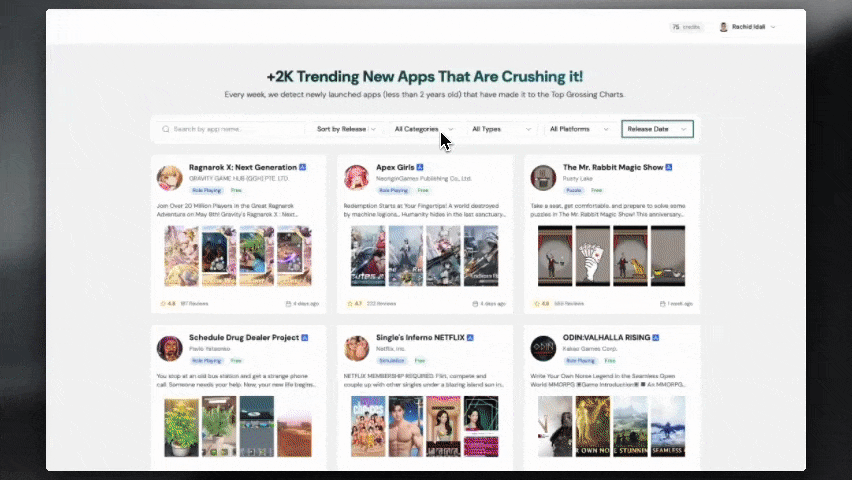This screenshot has height=480, width=852.
Task: Click the Free label on Schedule Drug Dealer card
Action: point(236,360)
